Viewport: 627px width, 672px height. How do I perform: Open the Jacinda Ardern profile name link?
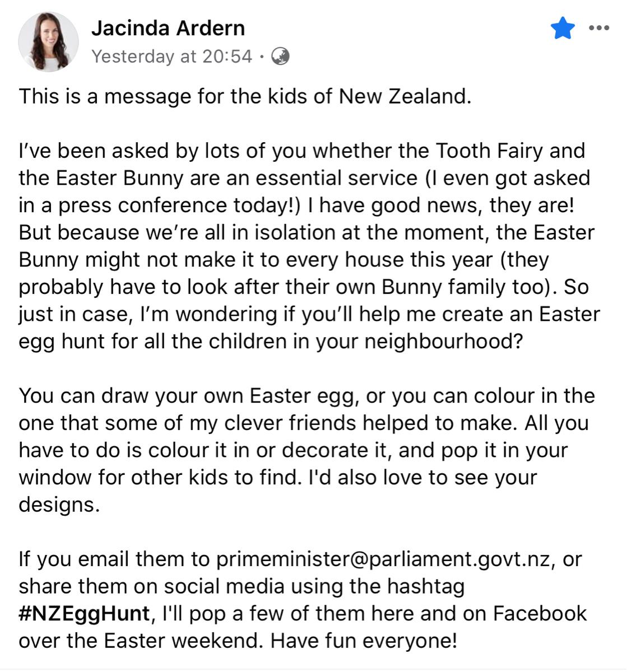tap(168, 28)
